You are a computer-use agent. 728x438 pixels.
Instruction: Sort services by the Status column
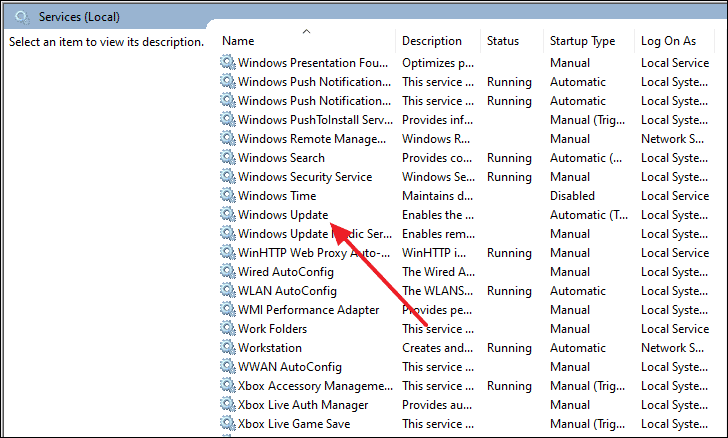503,41
